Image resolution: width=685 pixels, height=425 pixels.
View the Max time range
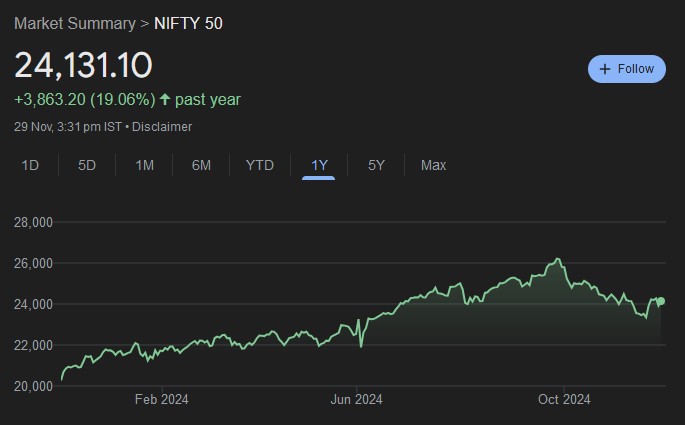433,165
